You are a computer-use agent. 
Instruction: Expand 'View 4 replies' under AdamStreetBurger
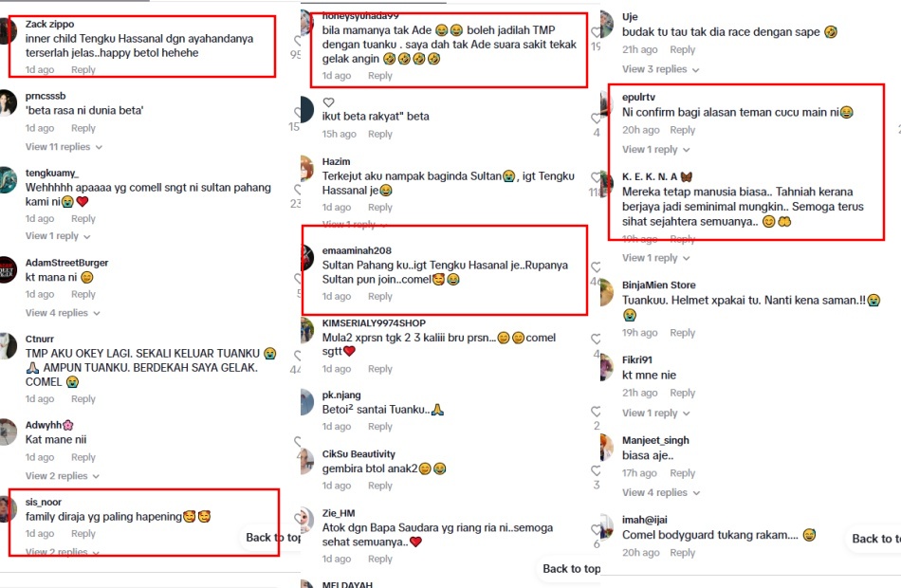pyautogui.click(x=63, y=313)
